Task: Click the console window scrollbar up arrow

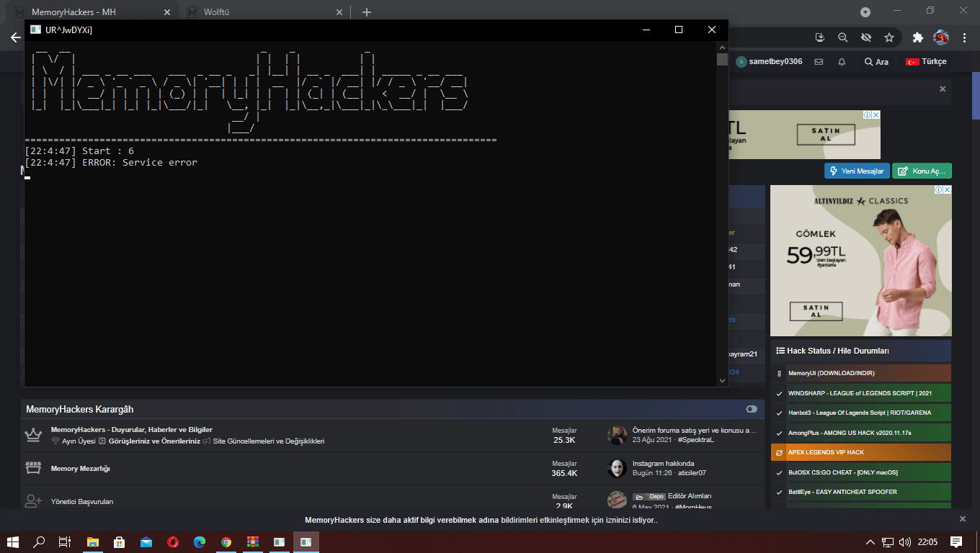Action: pos(722,47)
